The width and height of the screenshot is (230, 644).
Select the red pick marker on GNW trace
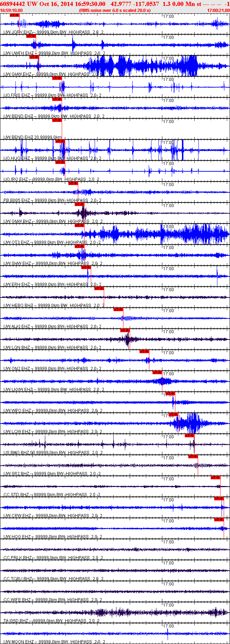tap(80, 204)
